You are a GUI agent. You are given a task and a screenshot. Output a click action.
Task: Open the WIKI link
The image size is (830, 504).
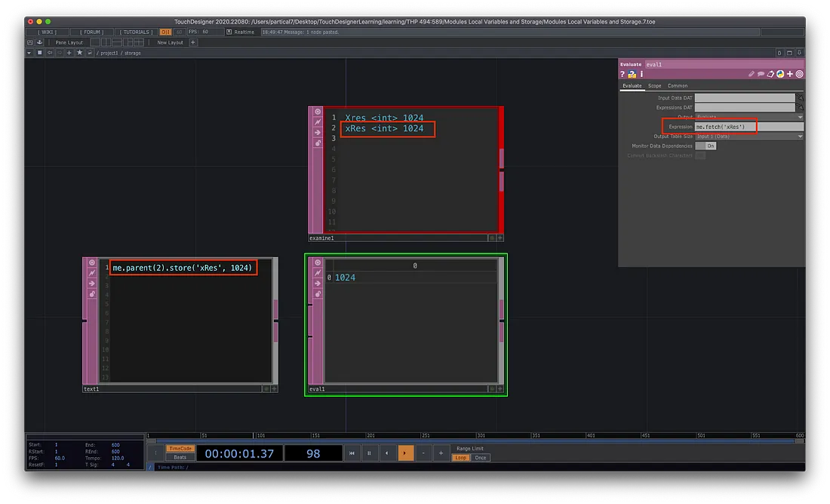(47, 32)
